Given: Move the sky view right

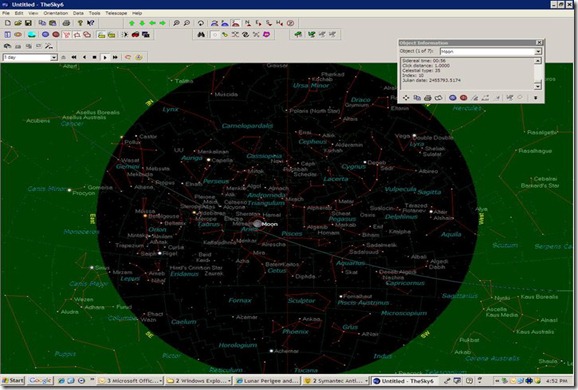Looking at the screenshot, I should [163, 23].
